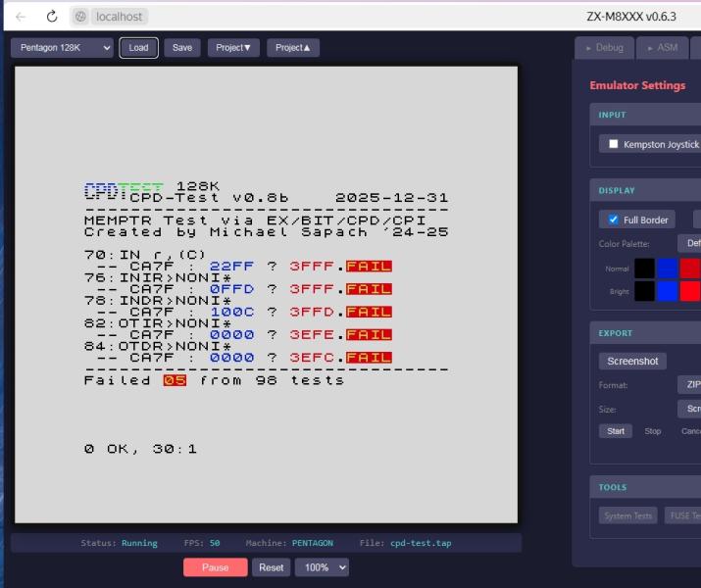Open the export Format dropdown
The image size is (701, 588).
[688, 385]
